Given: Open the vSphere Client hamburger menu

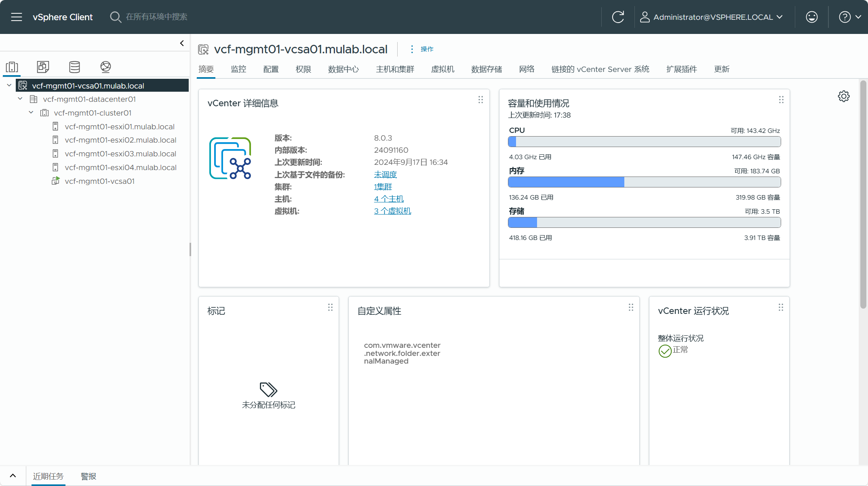Looking at the screenshot, I should [17, 17].
